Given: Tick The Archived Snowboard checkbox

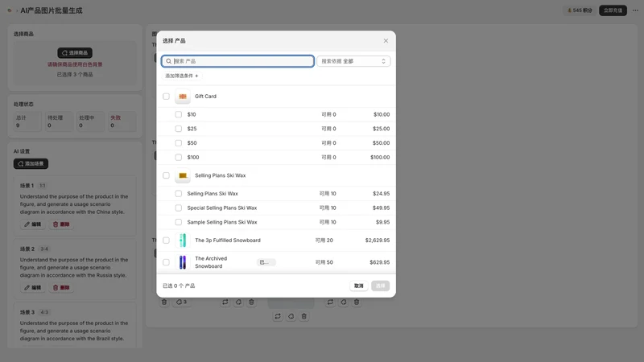Looking at the screenshot, I should click(166, 262).
